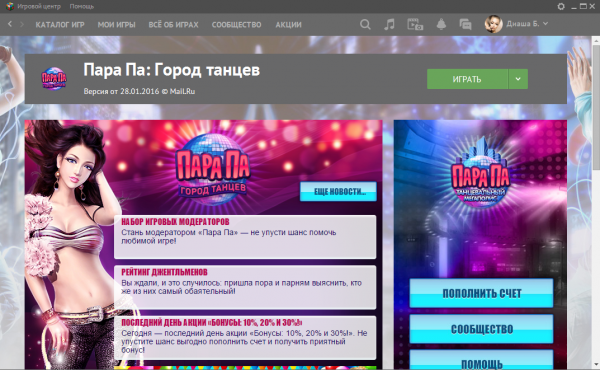Go back with the left arrow

coord(10,24)
